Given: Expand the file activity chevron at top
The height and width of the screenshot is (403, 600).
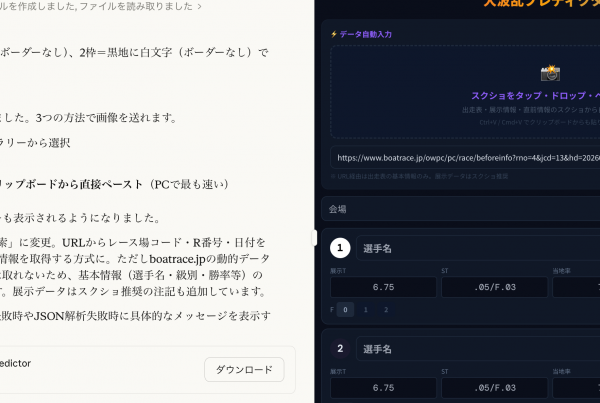Looking at the screenshot, I should click(199, 7).
